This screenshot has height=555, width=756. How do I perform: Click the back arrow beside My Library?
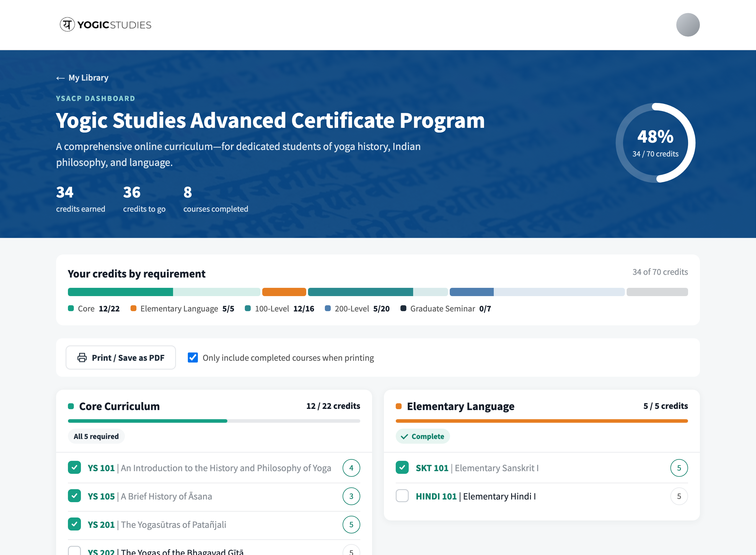[60, 78]
